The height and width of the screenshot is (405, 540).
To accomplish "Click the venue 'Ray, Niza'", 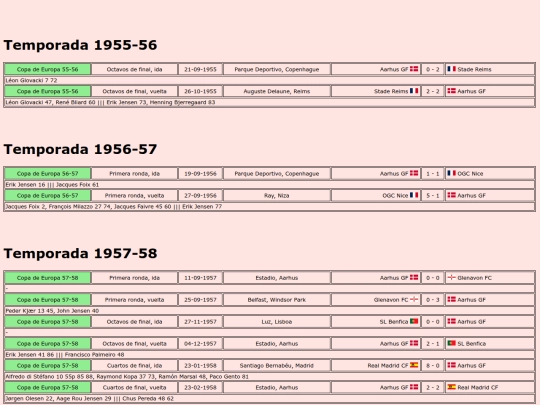I will (x=277, y=196).
